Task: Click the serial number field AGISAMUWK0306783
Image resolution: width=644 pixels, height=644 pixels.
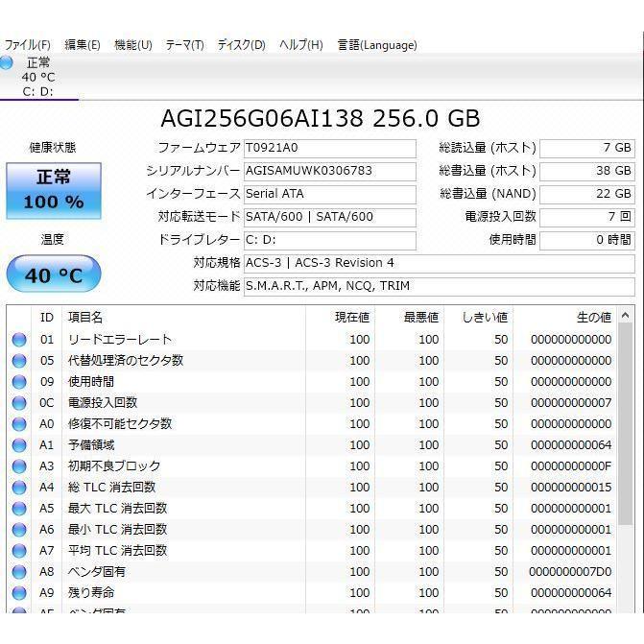Action: (329, 171)
